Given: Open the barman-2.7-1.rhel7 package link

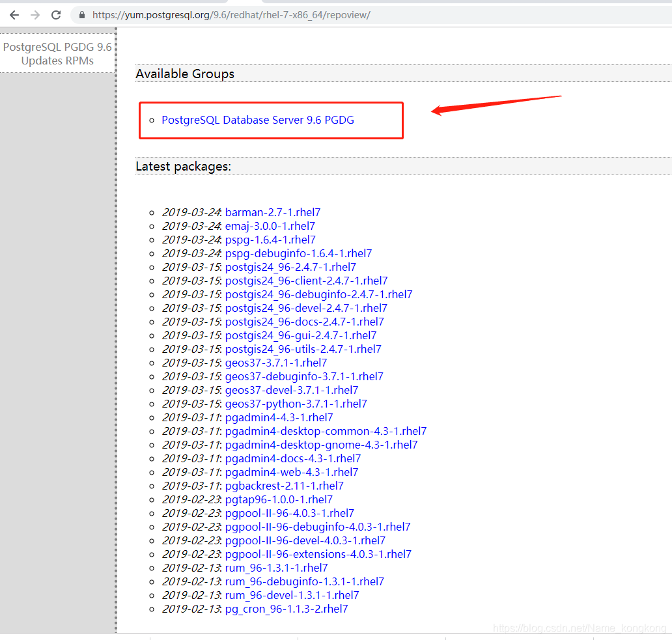Looking at the screenshot, I should (x=272, y=212).
